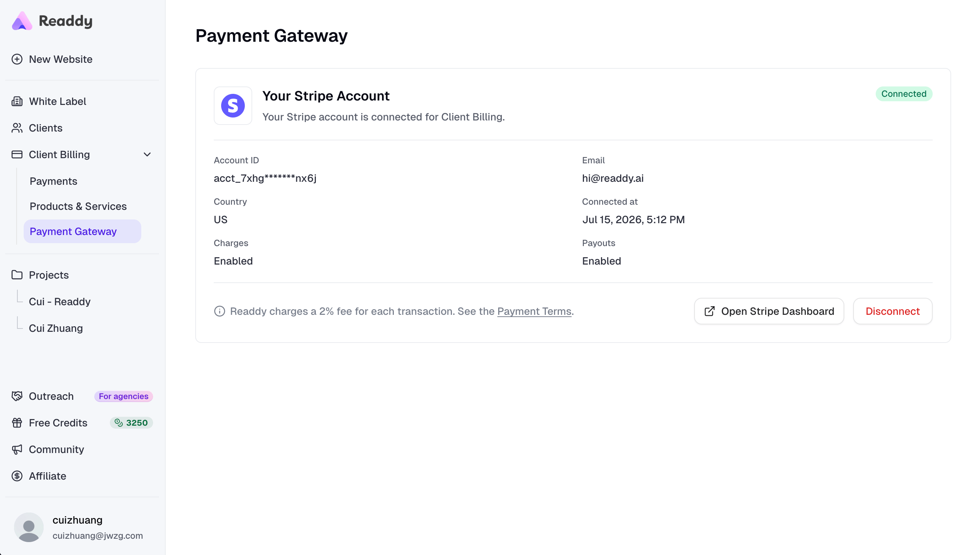The image size is (980, 555).
Task: Click the Affiliate dollar icon
Action: point(17,476)
